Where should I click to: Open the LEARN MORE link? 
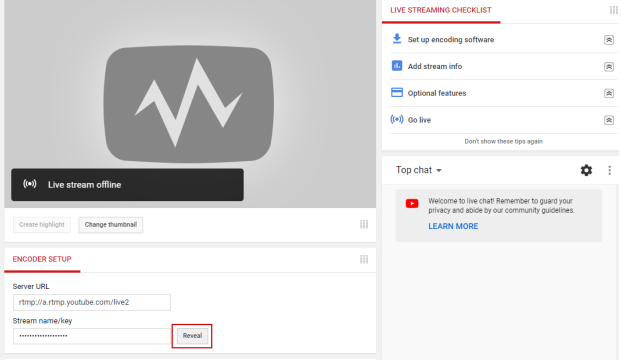453,227
